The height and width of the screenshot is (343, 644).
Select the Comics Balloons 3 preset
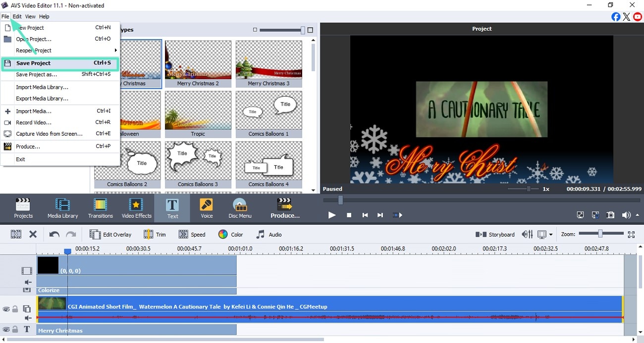[198, 165]
